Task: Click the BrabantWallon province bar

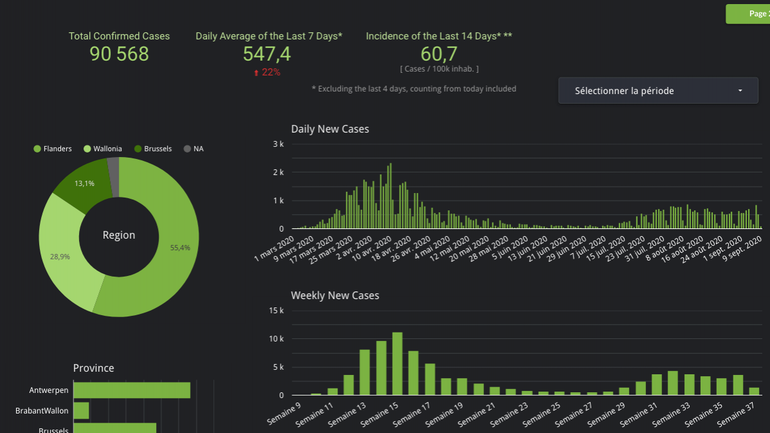Action: (x=80, y=411)
